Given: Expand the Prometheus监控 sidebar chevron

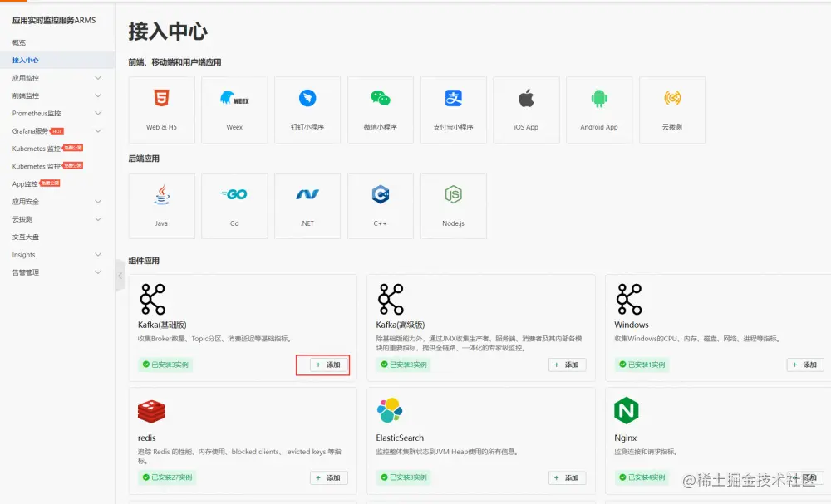Looking at the screenshot, I should 98,113.
